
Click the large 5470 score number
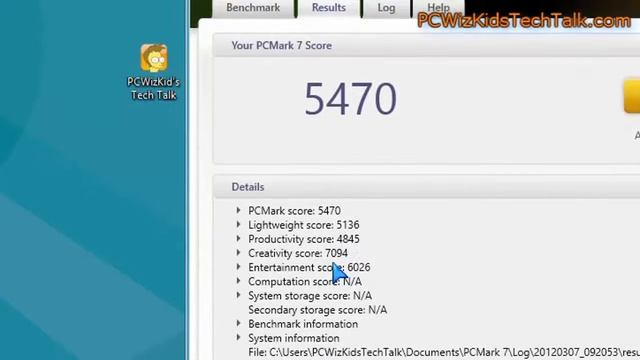351,98
